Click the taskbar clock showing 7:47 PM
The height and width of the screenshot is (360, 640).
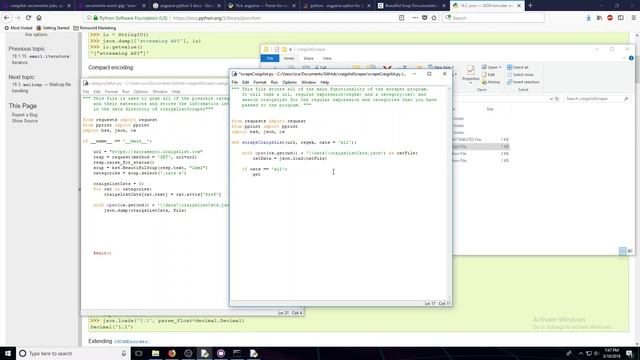[611, 353]
